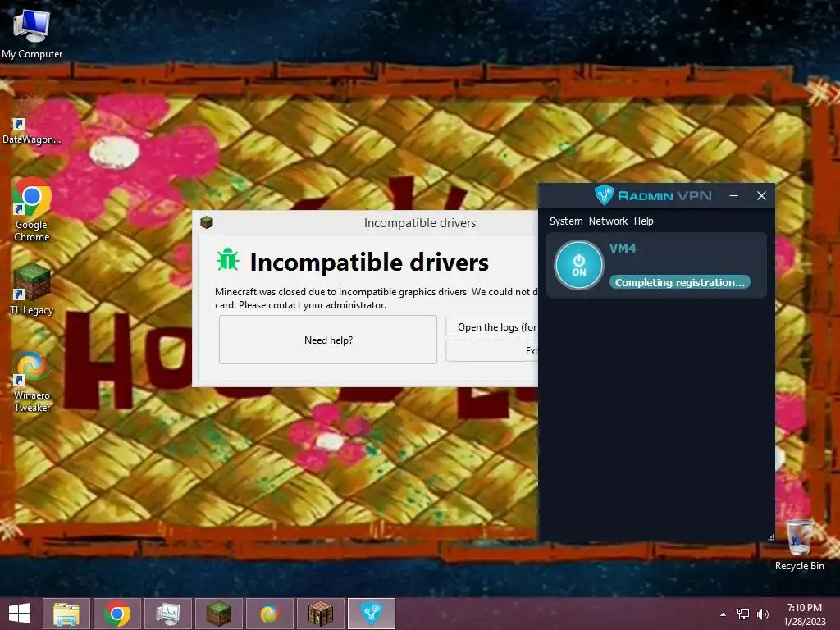Click the Minecraft was closed message text
840x630 pixels.
coord(376,299)
